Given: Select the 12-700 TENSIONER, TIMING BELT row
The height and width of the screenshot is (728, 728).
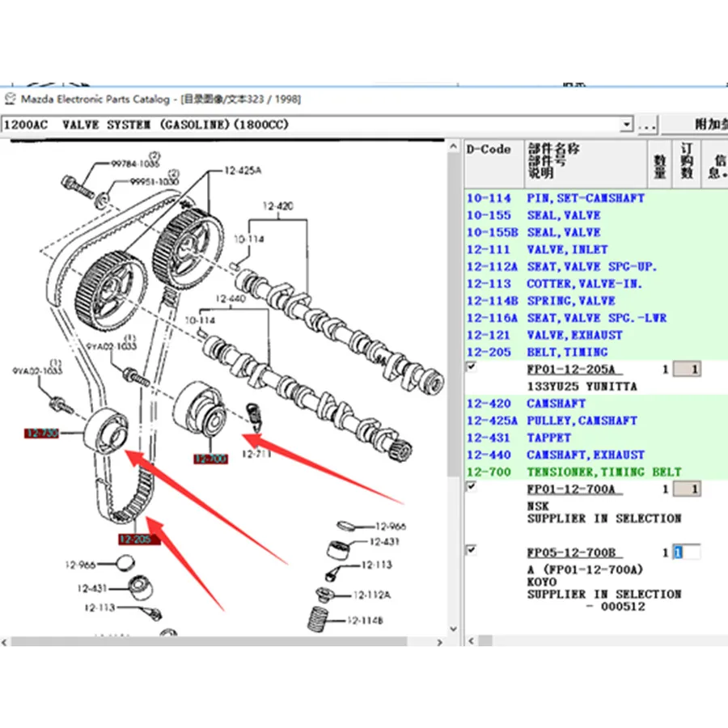Looking at the screenshot, I should (x=566, y=472).
